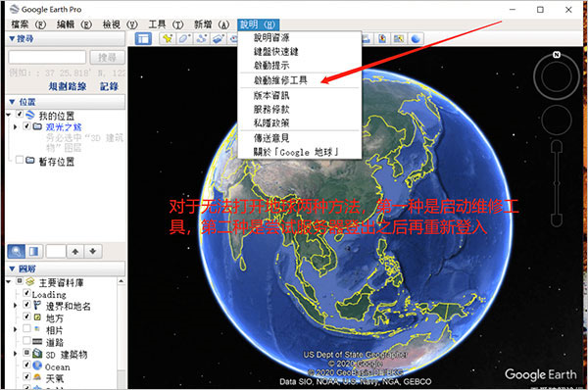Open the 工具 (T) menu

click(x=167, y=24)
